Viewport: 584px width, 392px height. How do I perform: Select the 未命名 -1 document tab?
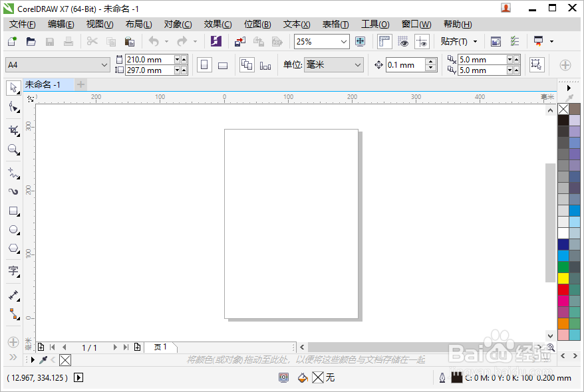48,84
